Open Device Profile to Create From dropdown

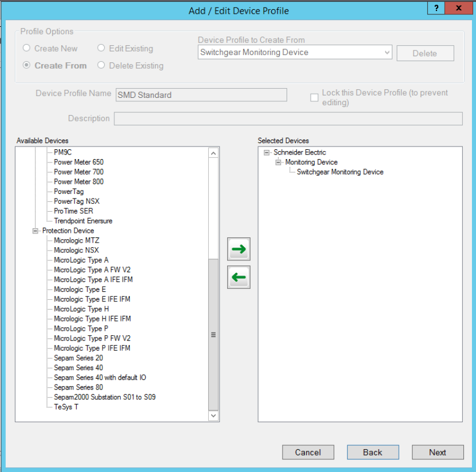pos(387,53)
